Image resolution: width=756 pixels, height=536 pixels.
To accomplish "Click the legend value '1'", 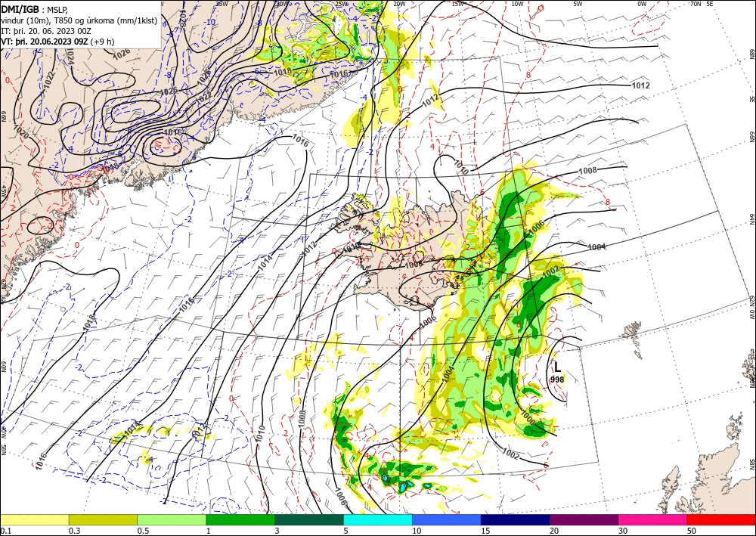I will pyautogui.click(x=209, y=531).
